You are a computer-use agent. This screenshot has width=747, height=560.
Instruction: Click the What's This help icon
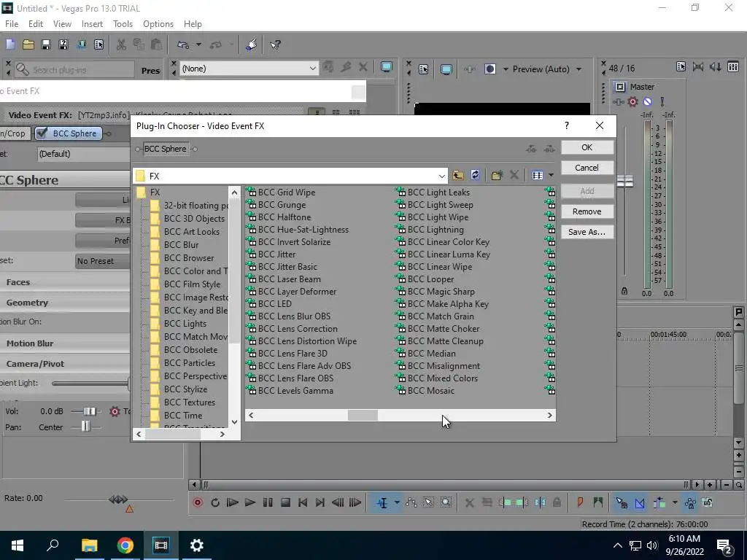click(x=275, y=44)
